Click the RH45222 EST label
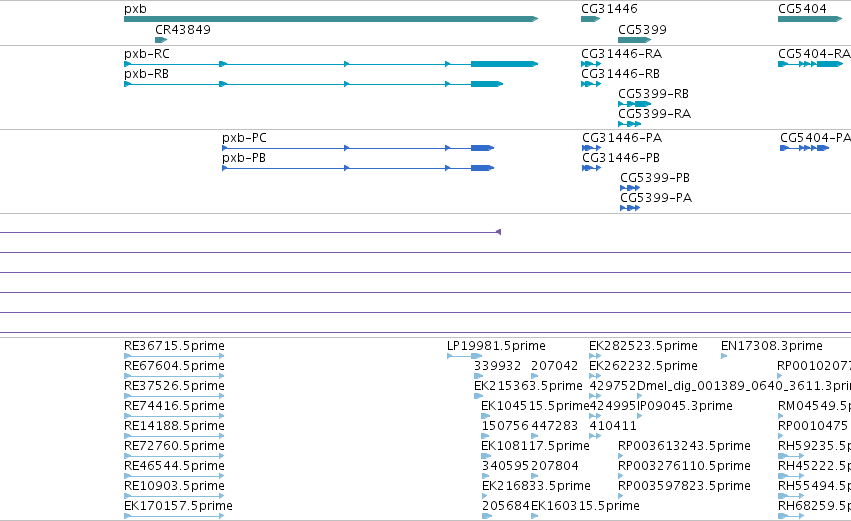851x521 pixels. click(x=814, y=466)
